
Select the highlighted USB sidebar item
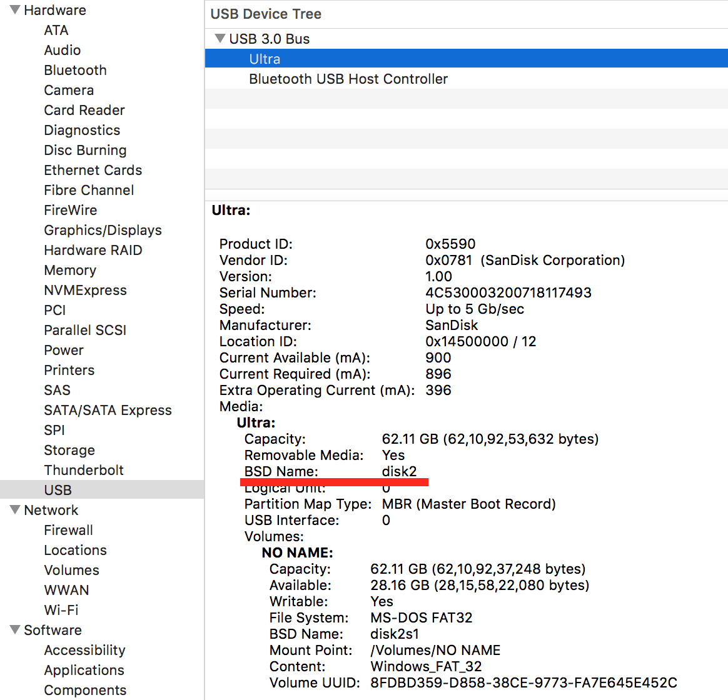pos(102,489)
